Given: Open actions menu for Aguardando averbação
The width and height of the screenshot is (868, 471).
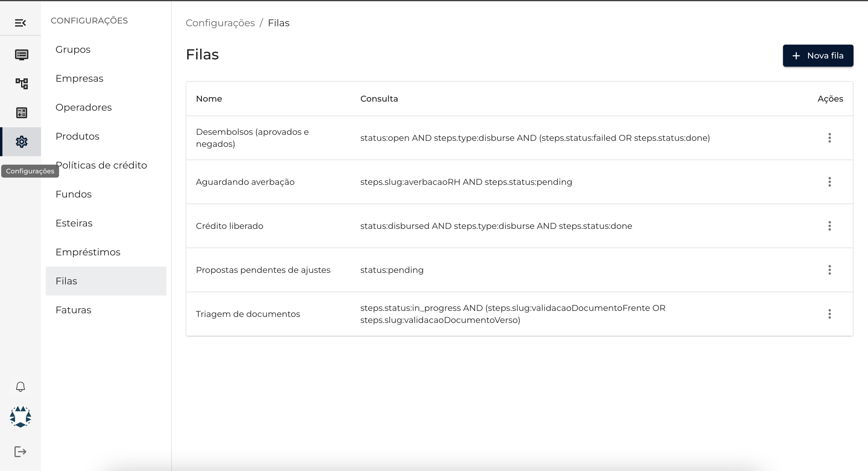Looking at the screenshot, I should (829, 182).
